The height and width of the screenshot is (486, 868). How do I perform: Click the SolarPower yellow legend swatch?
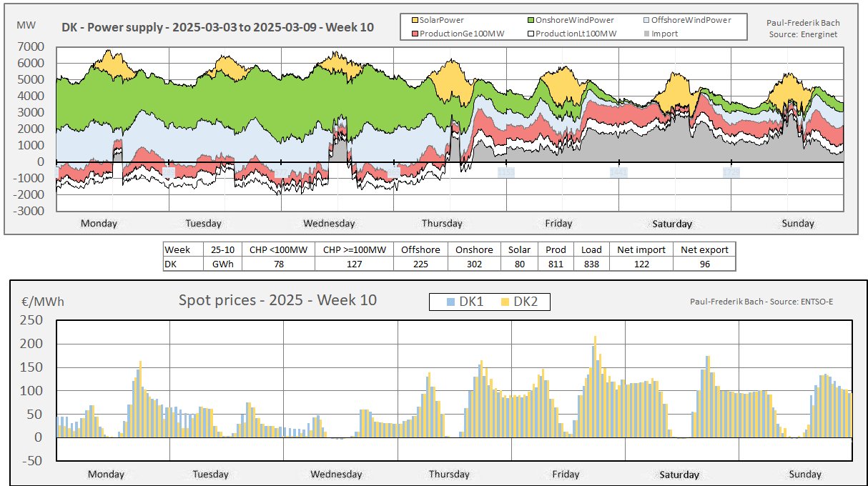[x=414, y=20]
